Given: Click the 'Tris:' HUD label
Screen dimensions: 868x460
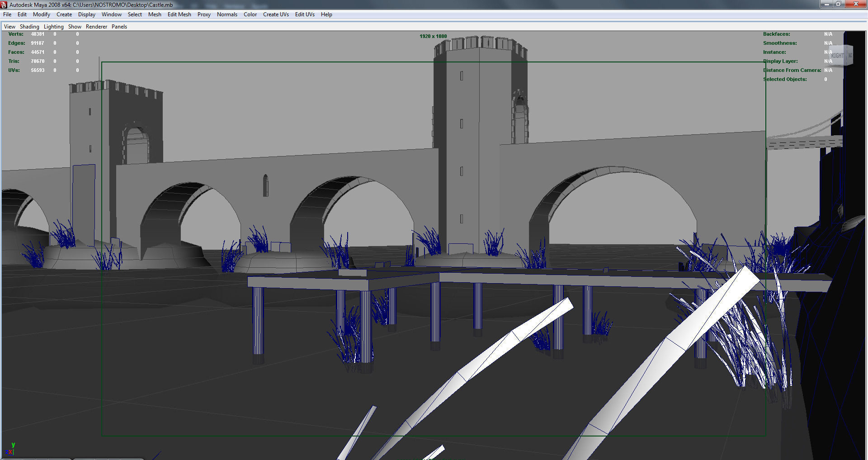Looking at the screenshot, I should click(14, 61).
